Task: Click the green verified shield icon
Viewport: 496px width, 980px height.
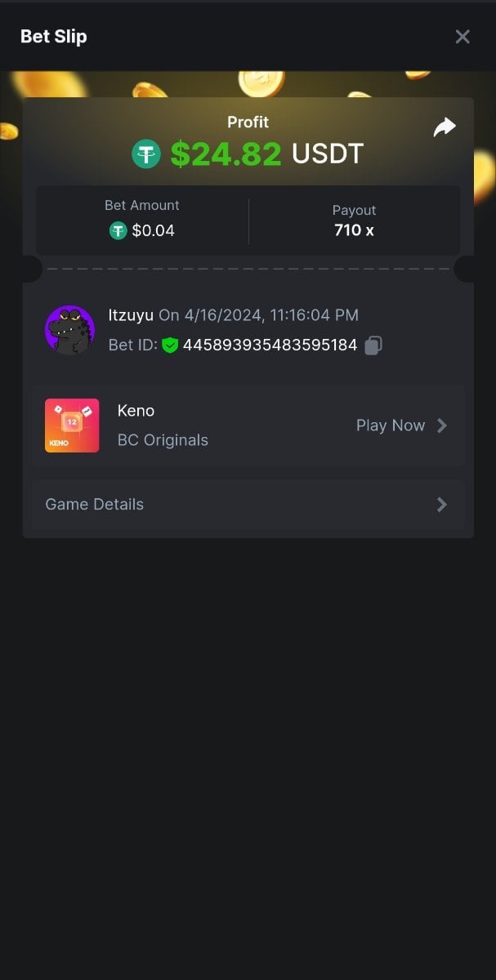Action: [169, 345]
